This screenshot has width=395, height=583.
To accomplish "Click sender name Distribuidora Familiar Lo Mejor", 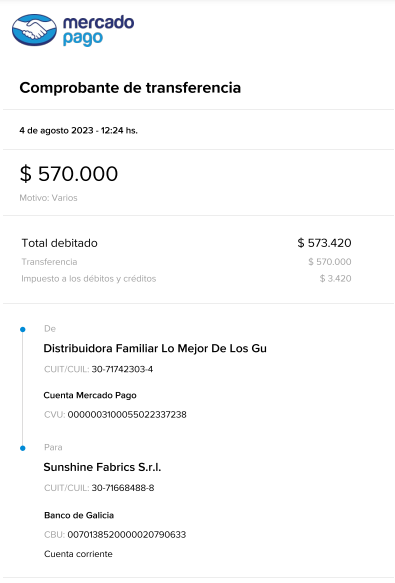I will pyautogui.click(x=155, y=348).
